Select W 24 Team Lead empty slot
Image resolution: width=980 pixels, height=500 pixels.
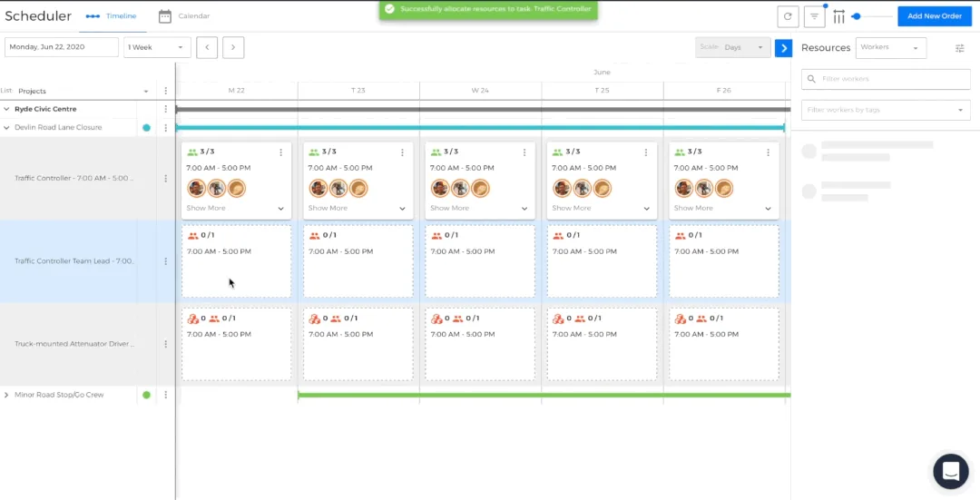point(480,261)
